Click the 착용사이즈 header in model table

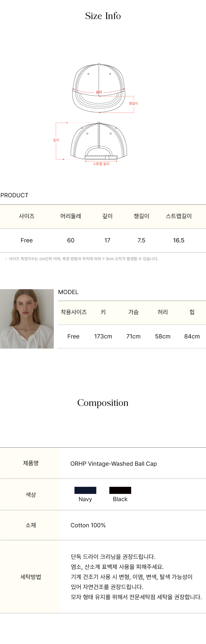(x=74, y=312)
